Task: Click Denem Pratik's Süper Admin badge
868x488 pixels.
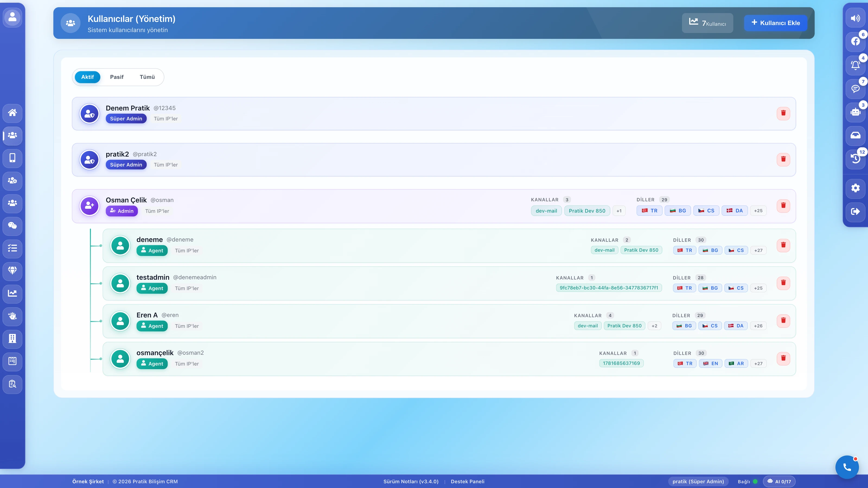Action: click(126, 118)
